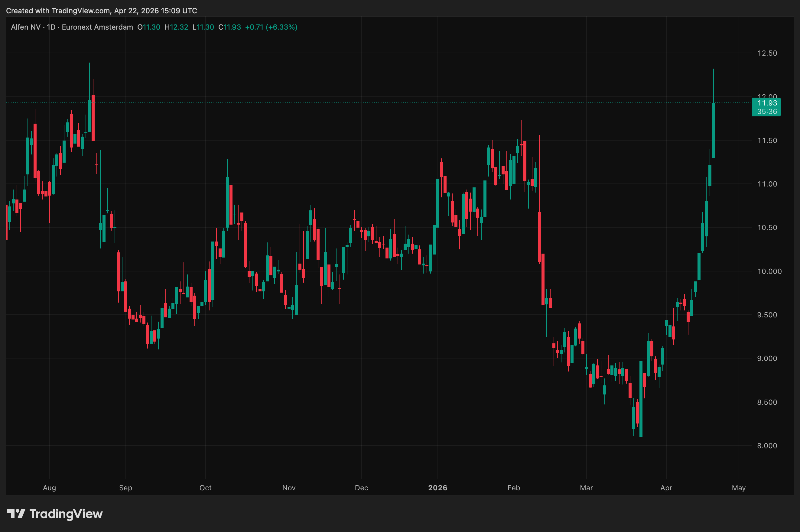Click the '9.500' price axis label
This screenshot has width=800, height=532.
click(x=767, y=315)
